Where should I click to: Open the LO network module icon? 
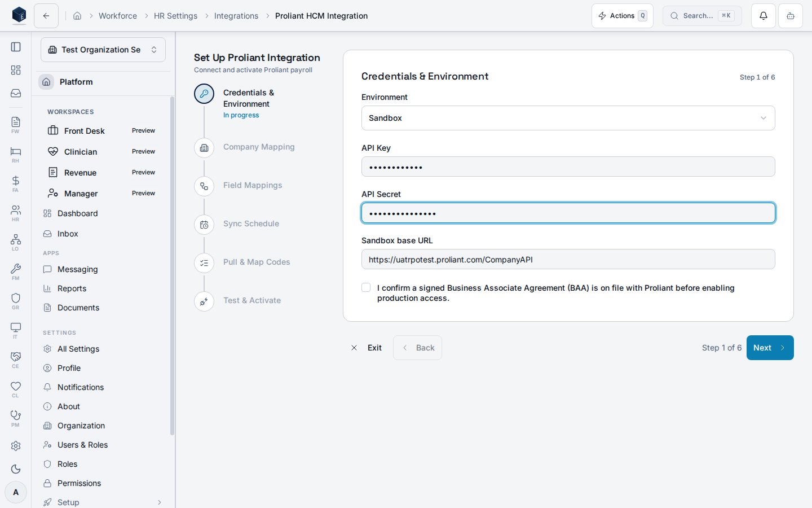click(16, 242)
